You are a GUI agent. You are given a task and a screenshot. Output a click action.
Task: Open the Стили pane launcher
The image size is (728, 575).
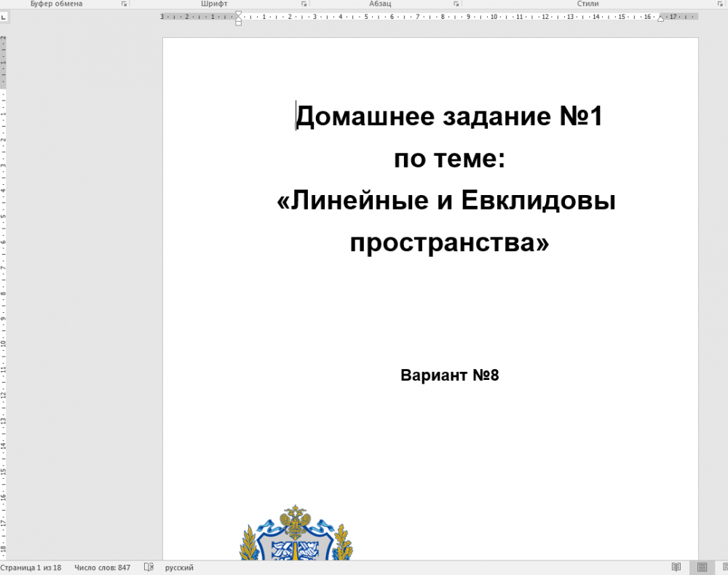[719, 4]
